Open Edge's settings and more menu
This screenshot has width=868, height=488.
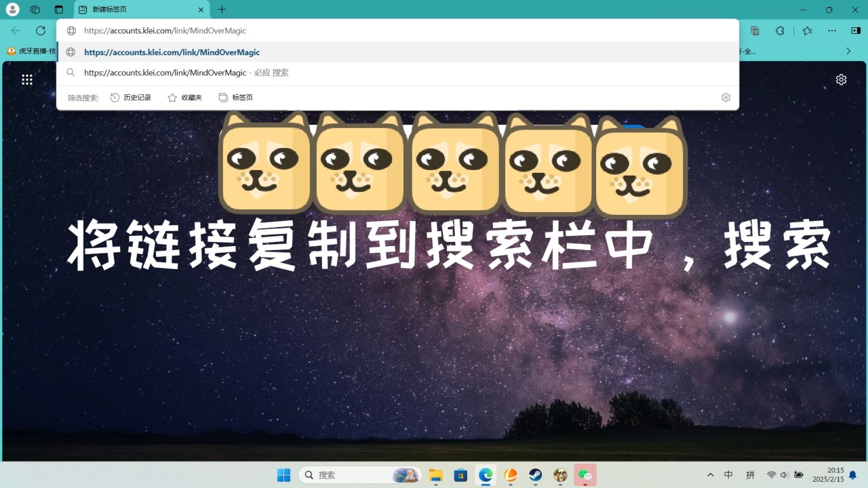coord(832,30)
